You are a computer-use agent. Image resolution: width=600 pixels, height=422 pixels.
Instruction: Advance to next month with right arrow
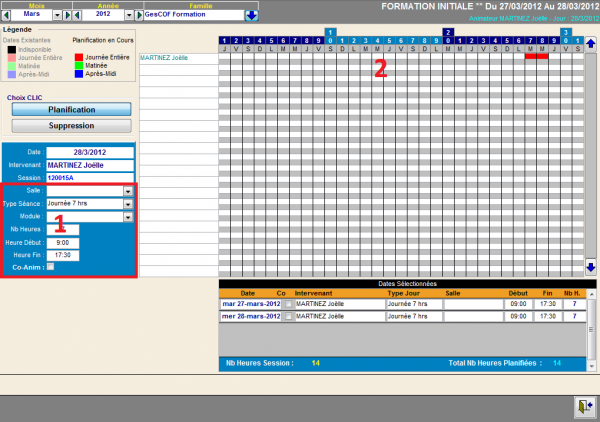67,16
